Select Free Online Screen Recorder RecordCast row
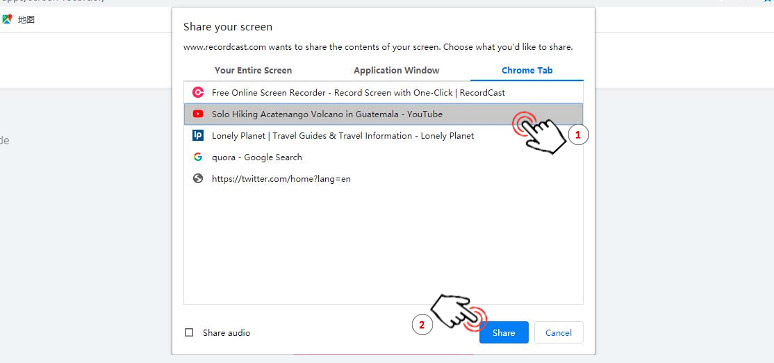This screenshot has height=363, width=774. pyautogui.click(x=383, y=92)
